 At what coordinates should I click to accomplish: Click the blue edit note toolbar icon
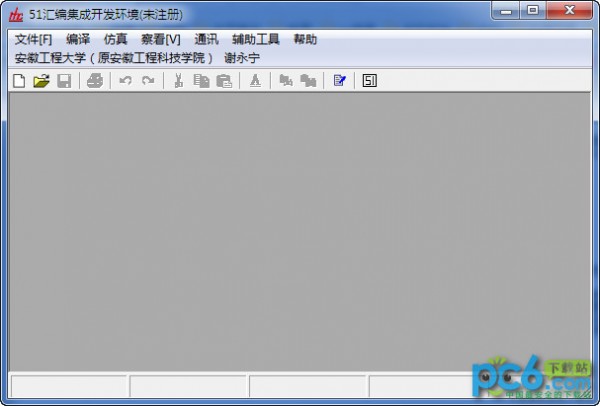pos(339,81)
